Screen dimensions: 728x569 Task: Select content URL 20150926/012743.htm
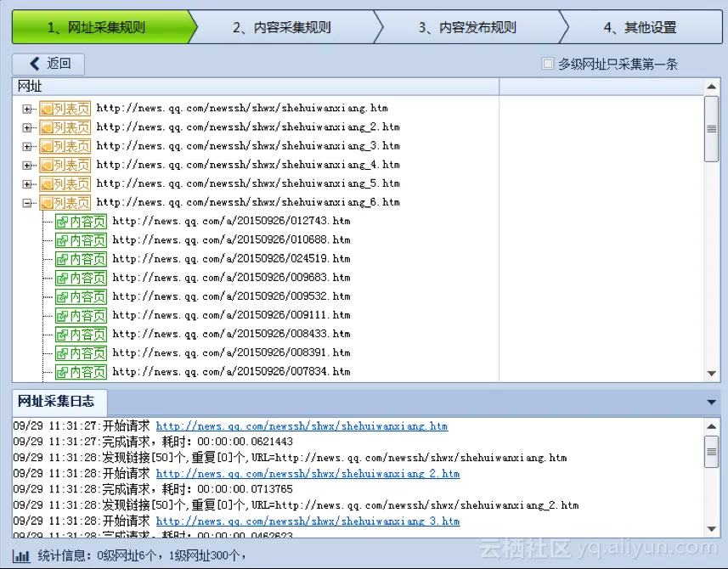tap(231, 221)
